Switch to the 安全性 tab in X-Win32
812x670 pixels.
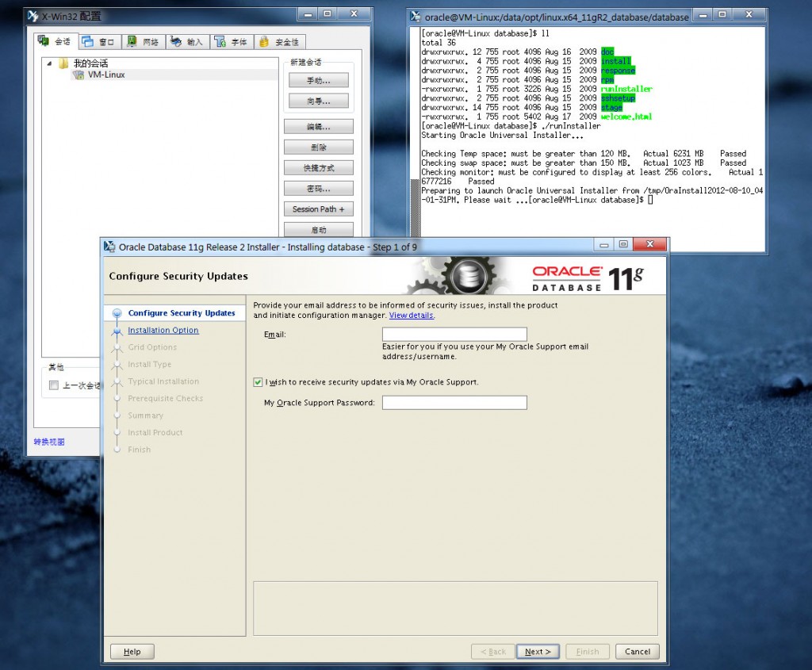click(280, 42)
